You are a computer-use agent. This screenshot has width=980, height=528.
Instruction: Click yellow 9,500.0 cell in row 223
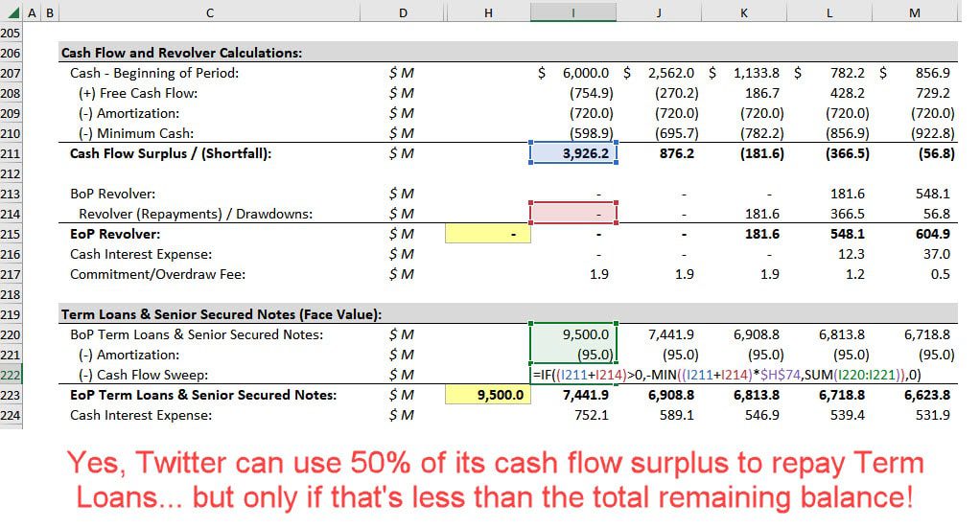click(488, 395)
